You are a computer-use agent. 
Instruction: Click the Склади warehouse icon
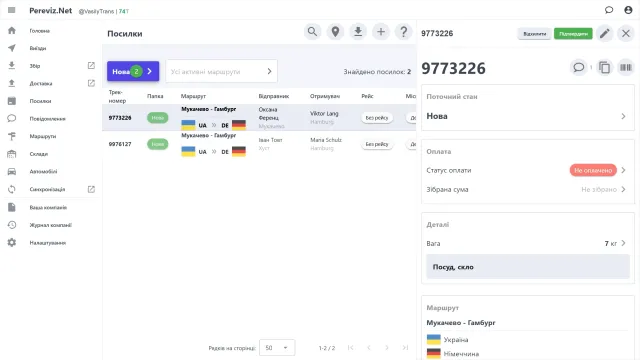tap(12, 154)
